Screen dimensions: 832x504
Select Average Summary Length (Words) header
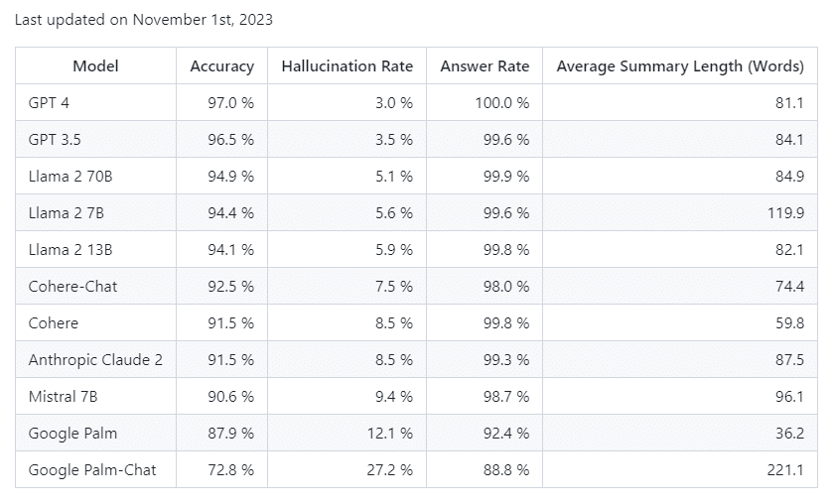(680, 66)
